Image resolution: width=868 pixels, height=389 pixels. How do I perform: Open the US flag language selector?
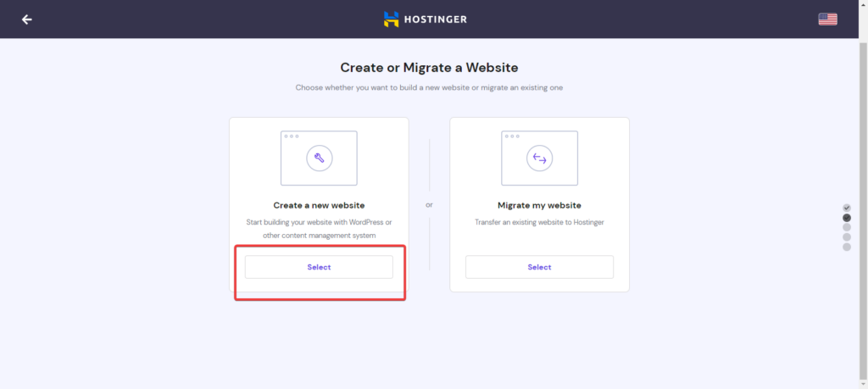click(x=827, y=19)
